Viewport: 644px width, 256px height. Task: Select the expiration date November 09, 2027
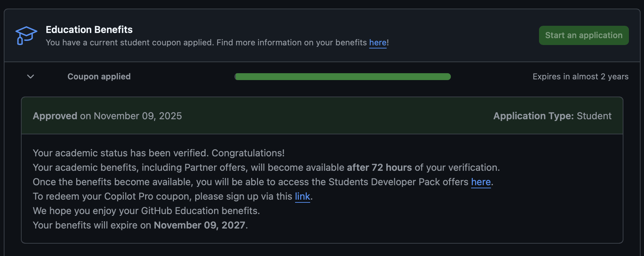tap(200, 225)
